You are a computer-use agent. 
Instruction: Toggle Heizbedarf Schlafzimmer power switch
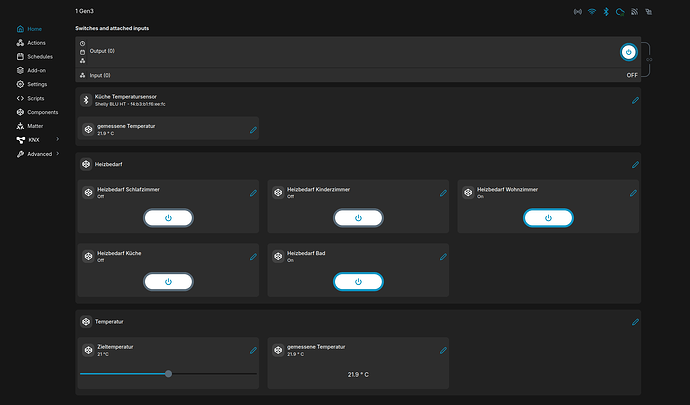point(168,218)
